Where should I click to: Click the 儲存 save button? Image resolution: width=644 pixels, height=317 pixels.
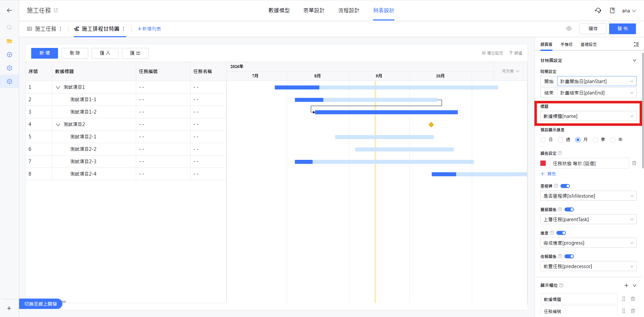click(x=593, y=28)
